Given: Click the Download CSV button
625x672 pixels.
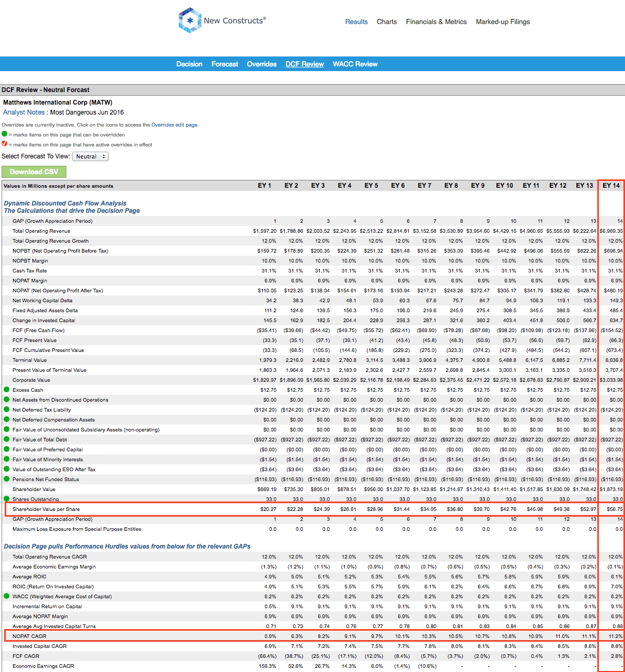Looking at the screenshot, I should [34, 172].
